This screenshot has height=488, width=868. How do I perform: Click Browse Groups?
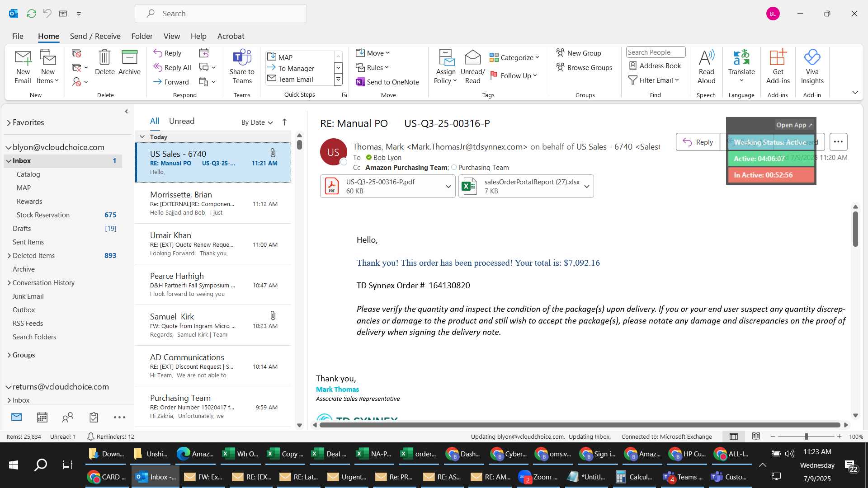pyautogui.click(x=584, y=67)
